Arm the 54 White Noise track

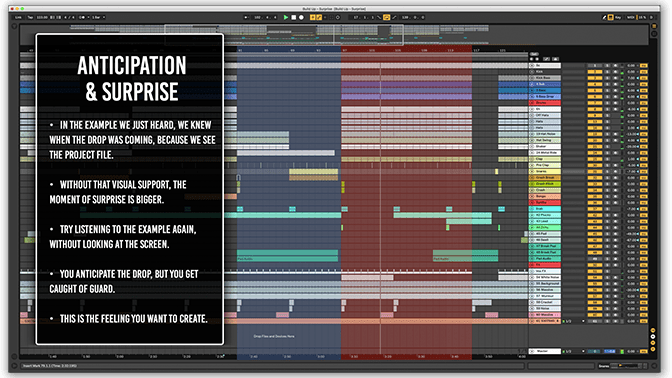615,277
